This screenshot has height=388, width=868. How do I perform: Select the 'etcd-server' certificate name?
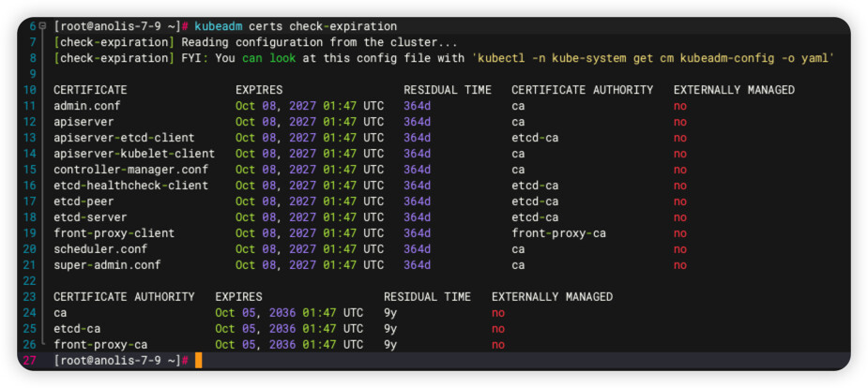pyautogui.click(x=90, y=217)
